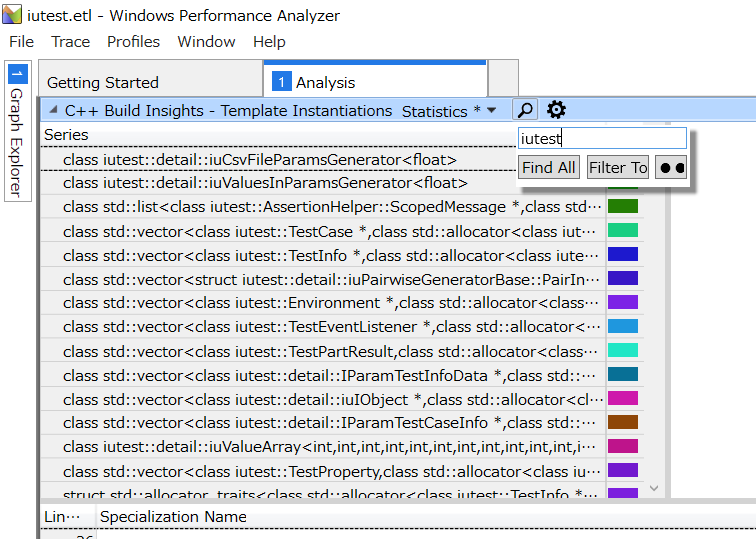Click the swatch for iuPairwiseGeneratorBase row
This screenshot has height=539, width=756.
(622, 278)
